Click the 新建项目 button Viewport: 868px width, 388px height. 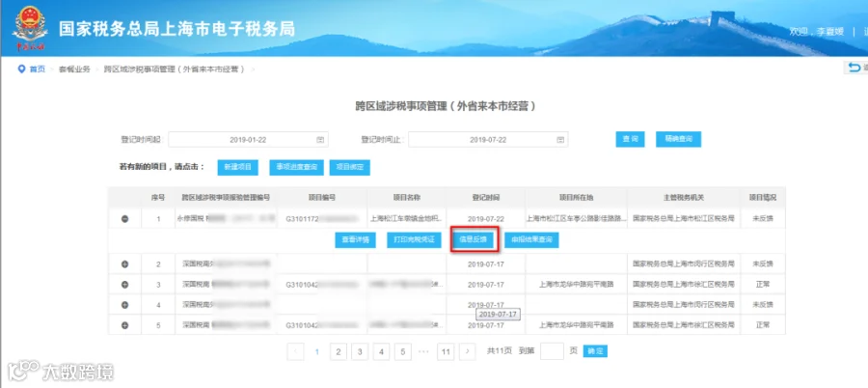[237, 167]
